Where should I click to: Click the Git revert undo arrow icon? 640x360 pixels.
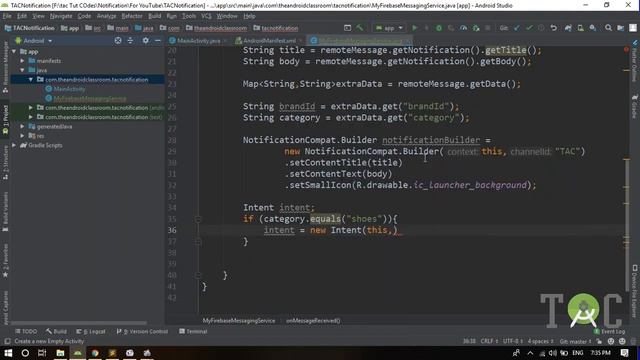(x=553, y=28)
